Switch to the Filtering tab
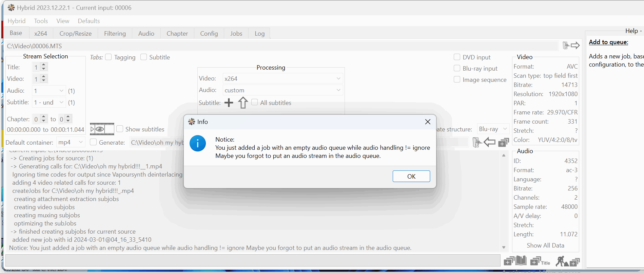644x273 pixels. (x=115, y=33)
